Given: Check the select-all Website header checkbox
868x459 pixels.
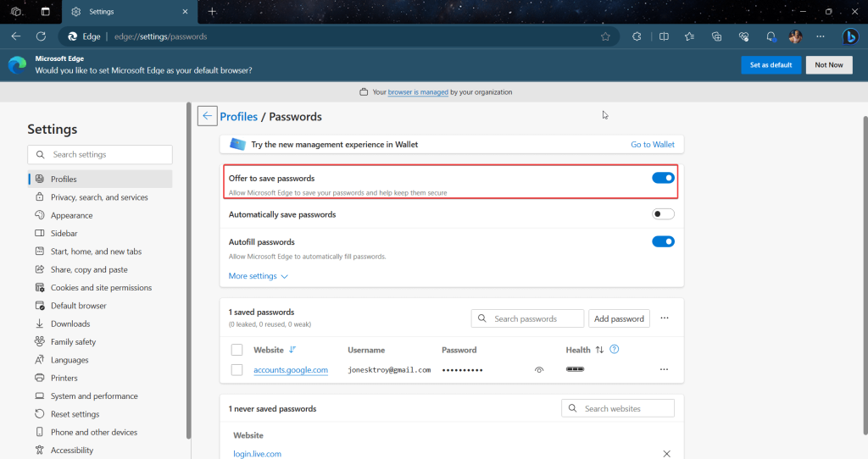Looking at the screenshot, I should click(237, 350).
